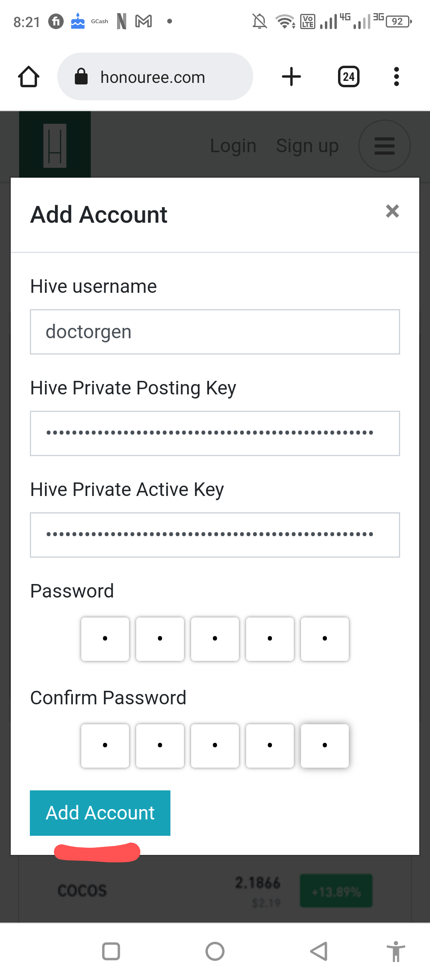Submit with the Add Account button
The height and width of the screenshot is (980, 430).
coord(100,813)
